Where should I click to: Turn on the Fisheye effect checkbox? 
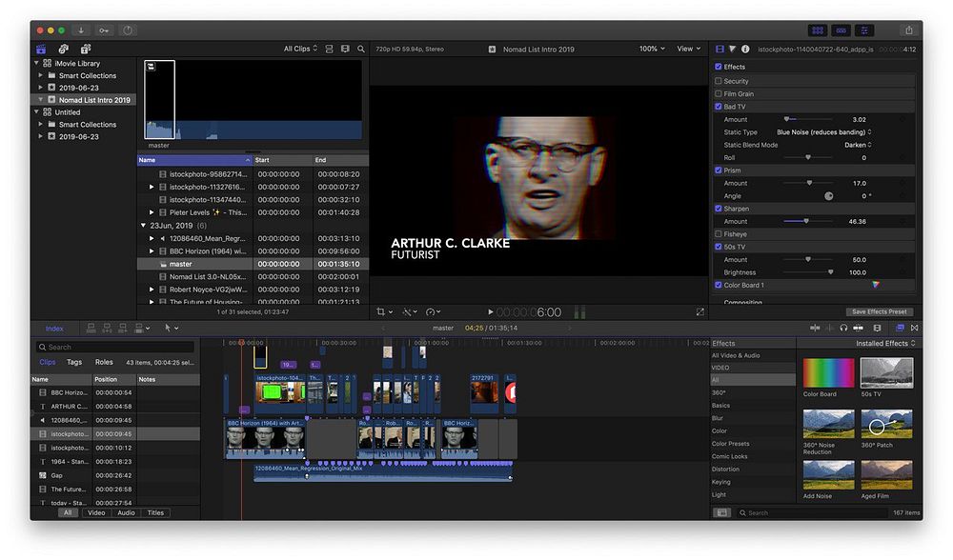tap(719, 234)
